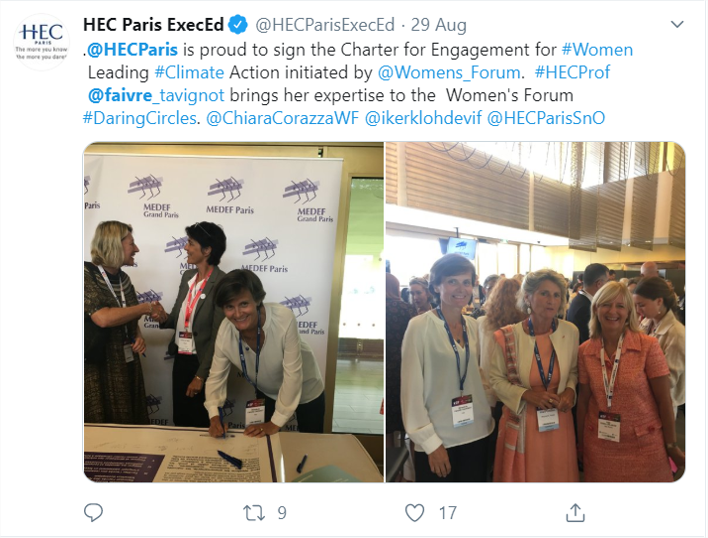Click the HEC Paris ExecEd display name
This screenshot has height=538, width=708.
(x=154, y=25)
